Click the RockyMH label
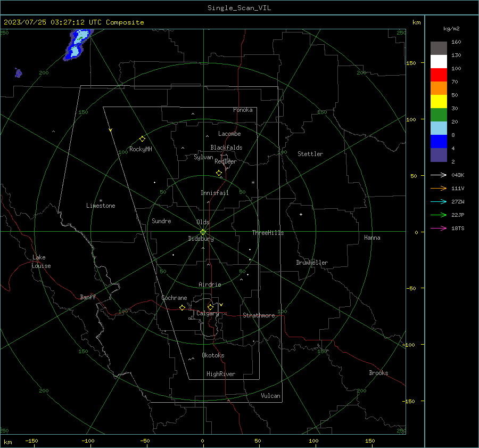 pos(141,149)
